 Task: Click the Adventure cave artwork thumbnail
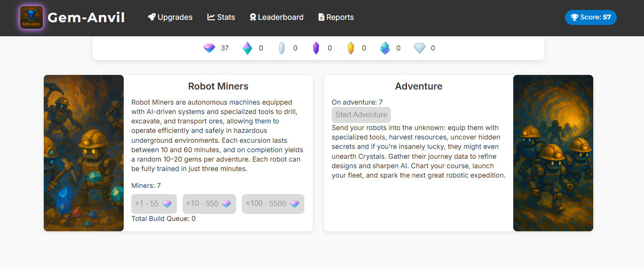click(x=553, y=153)
